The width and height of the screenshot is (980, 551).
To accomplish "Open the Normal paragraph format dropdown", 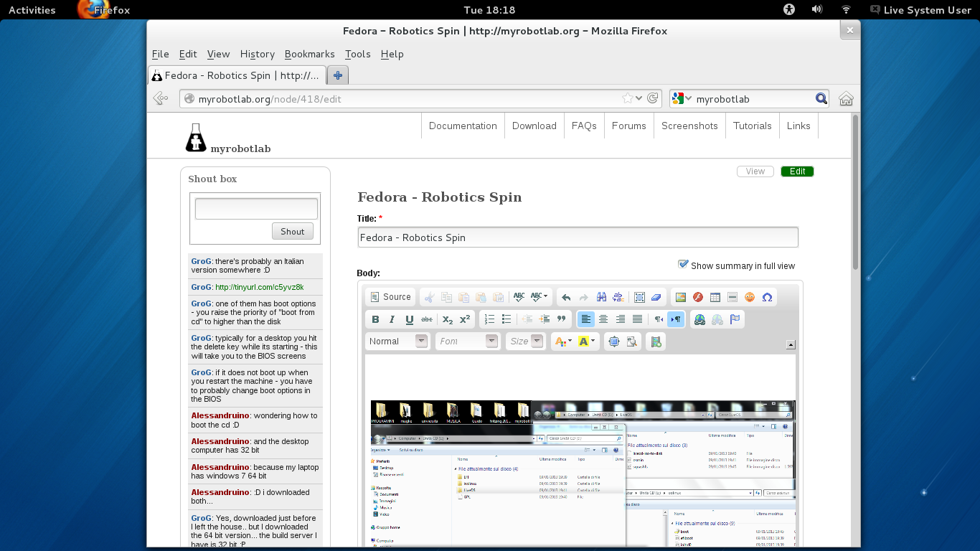I will click(398, 342).
